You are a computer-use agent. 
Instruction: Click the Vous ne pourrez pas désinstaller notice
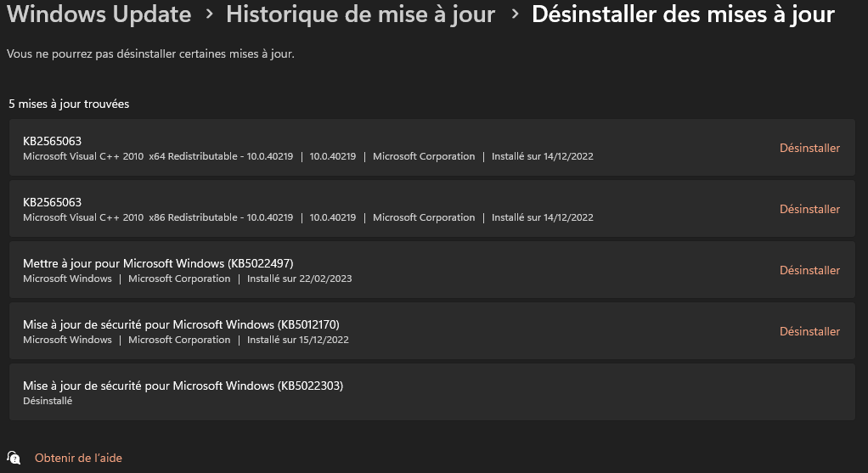point(150,53)
